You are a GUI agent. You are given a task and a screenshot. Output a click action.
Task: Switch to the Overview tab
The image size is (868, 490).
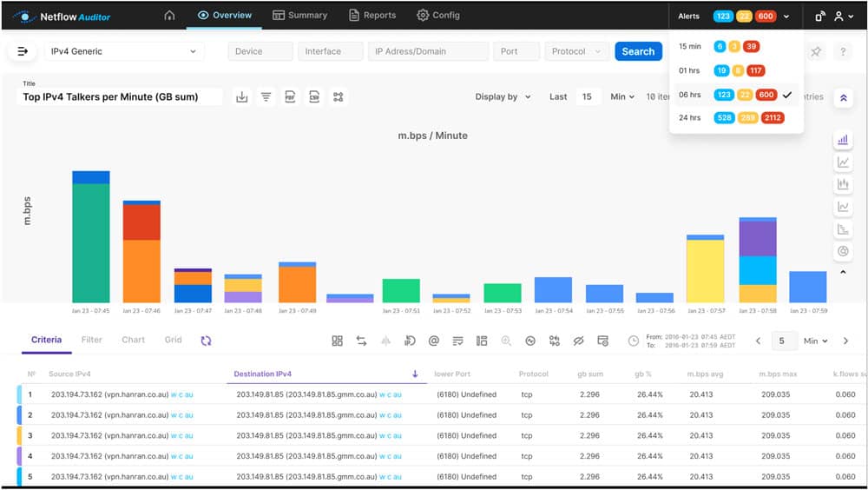(225, 16)
